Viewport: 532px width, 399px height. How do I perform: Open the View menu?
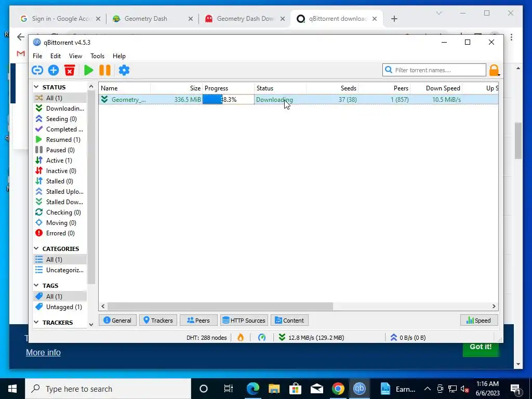(75, 56)
